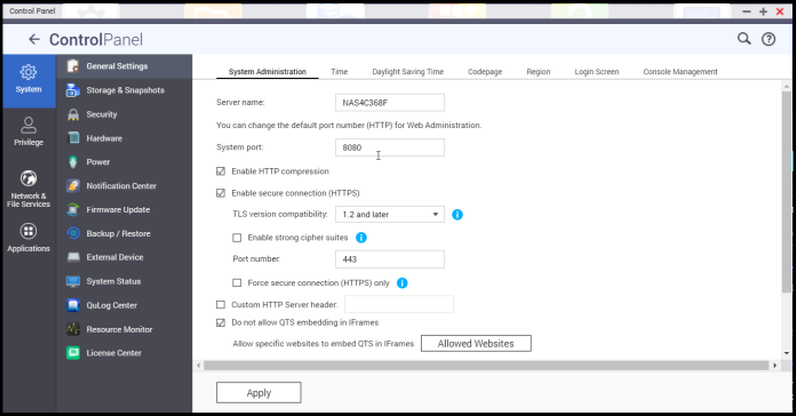Click into the HTTPS Port number field
Image resolution: width=796 pixels, height=416 pixels.
click(390, 259)
